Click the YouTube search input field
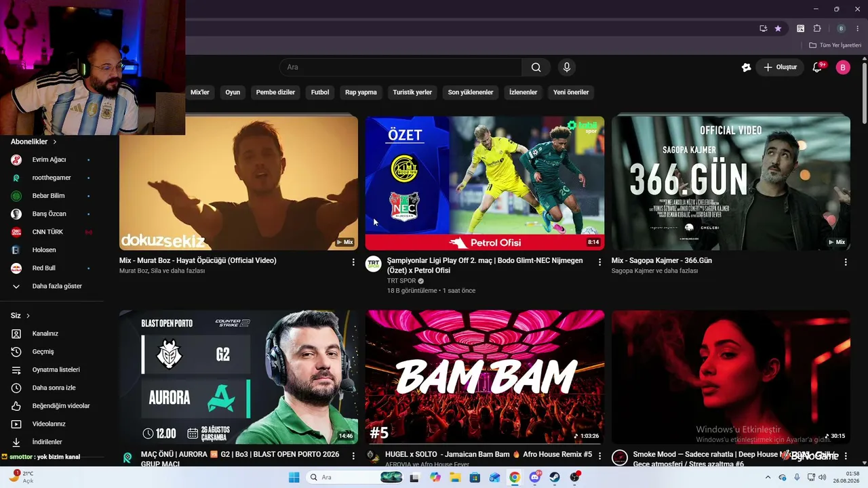 tap(400, 67)
